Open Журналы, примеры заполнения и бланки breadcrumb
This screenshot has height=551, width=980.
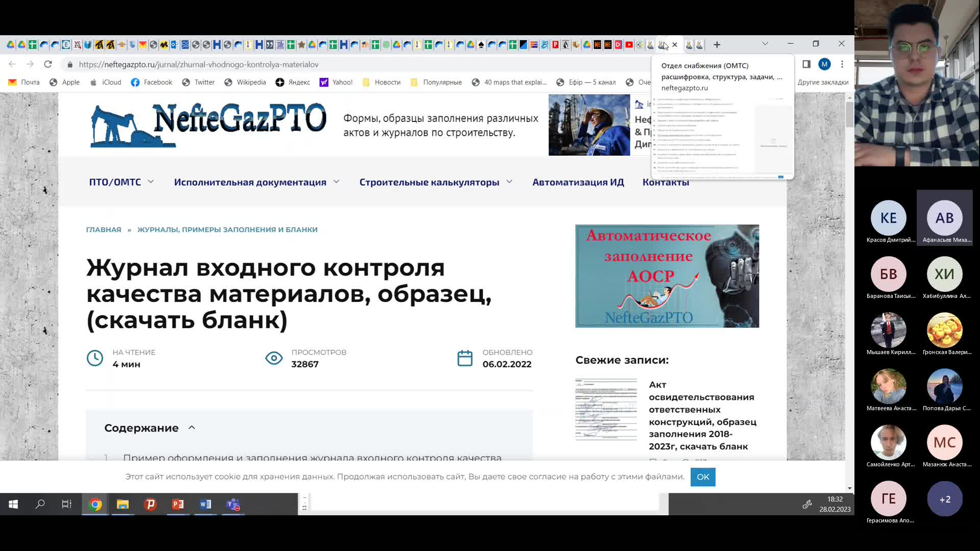(x=227, y=230)
